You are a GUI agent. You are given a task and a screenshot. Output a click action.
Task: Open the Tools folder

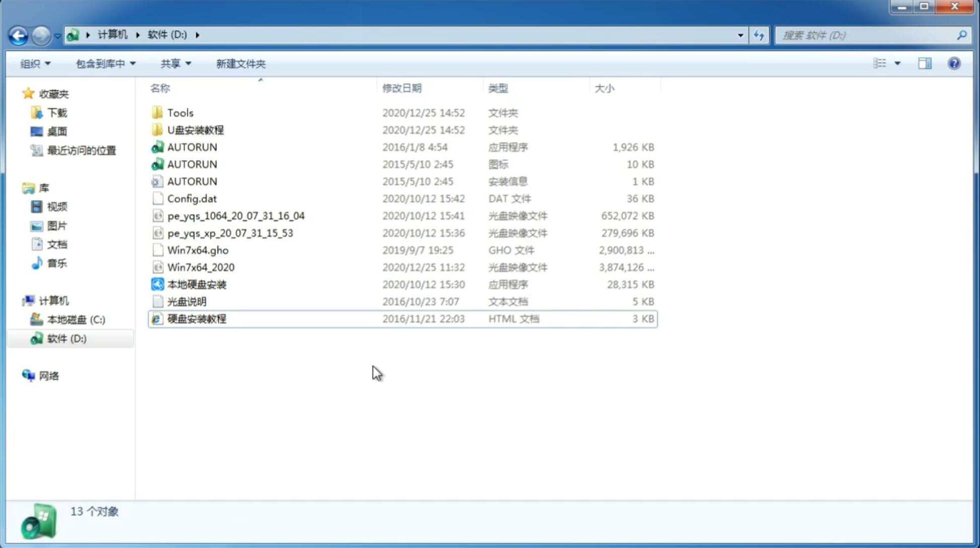coord(180,112)
